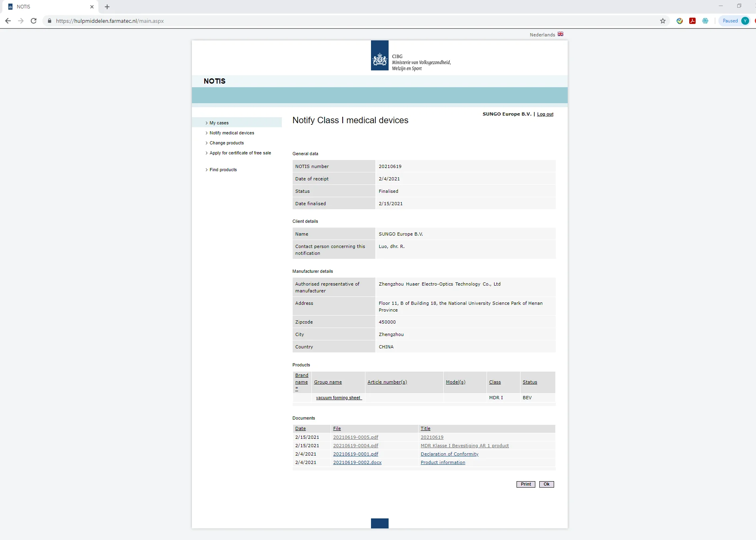The height and width of the screenshot is (540, 756).
Task: Open the Declaration of Conformity document
Action: coord(449,454)
